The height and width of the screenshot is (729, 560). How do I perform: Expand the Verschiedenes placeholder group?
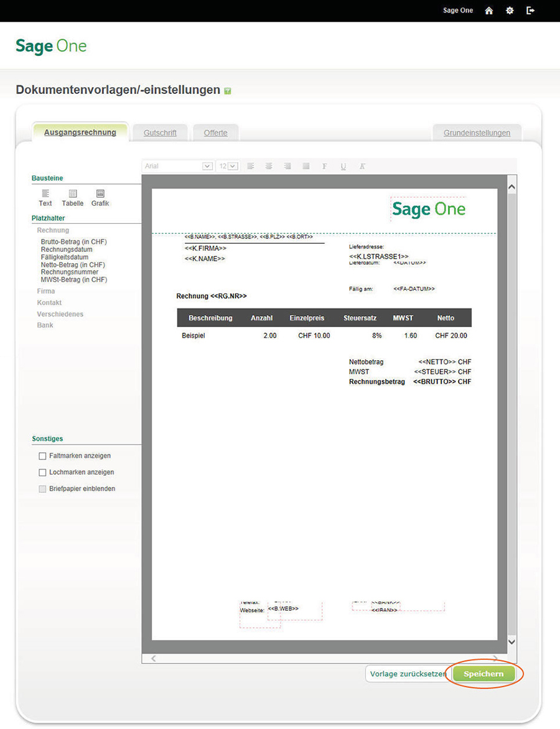coord(60,314)
